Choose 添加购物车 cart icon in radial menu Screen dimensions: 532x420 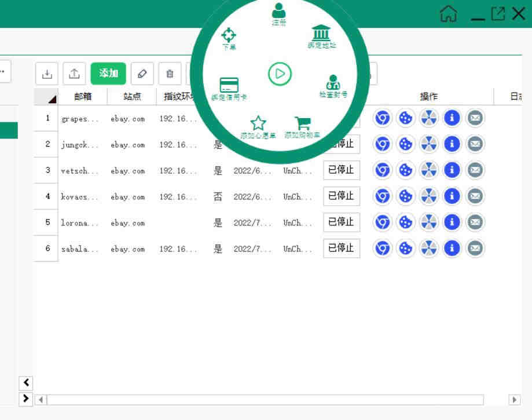click(x=302, y=127)
